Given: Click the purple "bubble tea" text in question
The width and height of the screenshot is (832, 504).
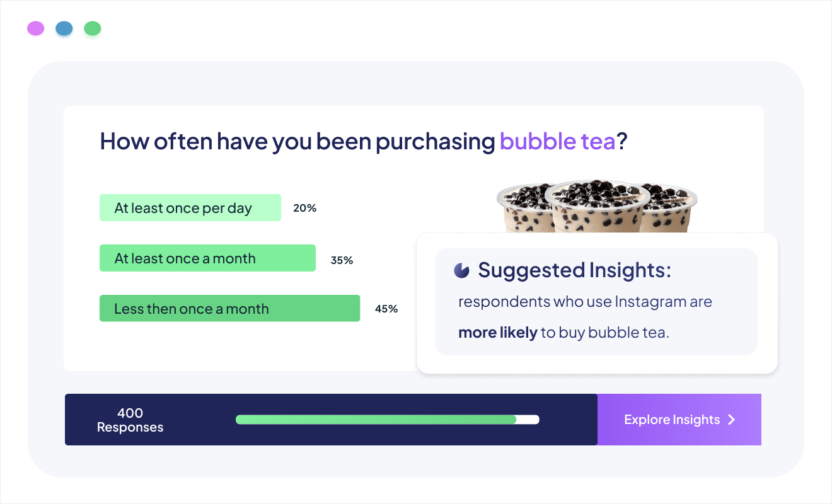Looking at the screenshot, I should click(x=557, y=141).
